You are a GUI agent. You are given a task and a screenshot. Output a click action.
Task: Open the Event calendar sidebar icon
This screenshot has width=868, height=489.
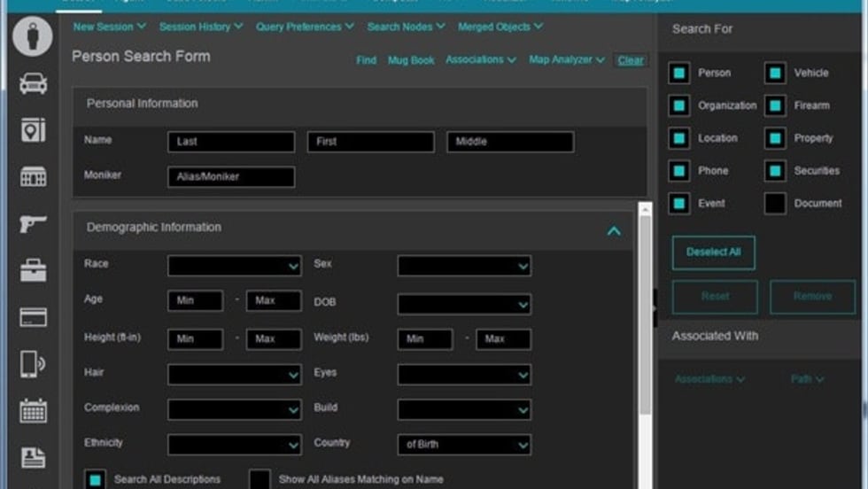[33, 410]
